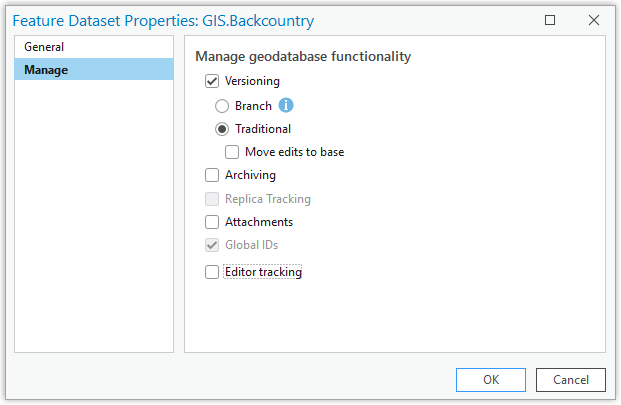
Task: Select the Branch versioning radio button
Action: pyautogui.click(x=222, y=105)
